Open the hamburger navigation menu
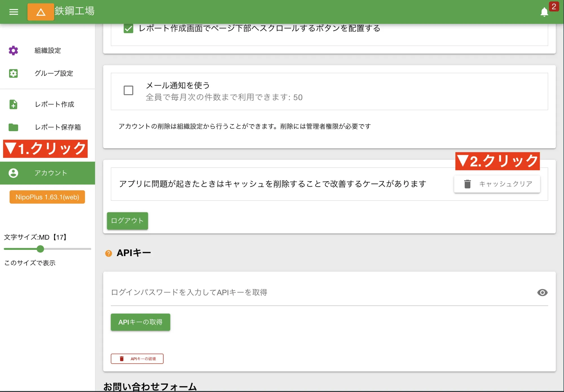The image size is (564, 392). (13, 12)
